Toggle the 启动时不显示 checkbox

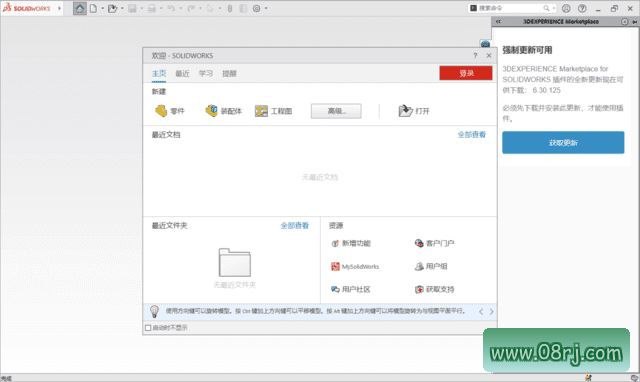(x=148, y=328)
